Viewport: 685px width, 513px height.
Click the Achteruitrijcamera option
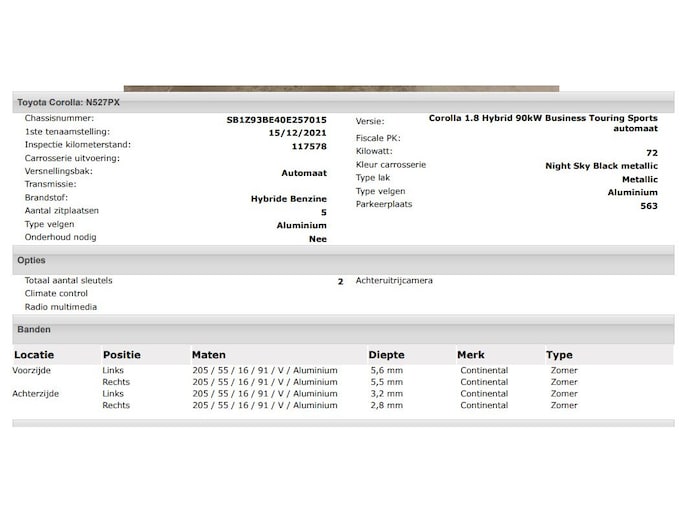pos(394,281)
